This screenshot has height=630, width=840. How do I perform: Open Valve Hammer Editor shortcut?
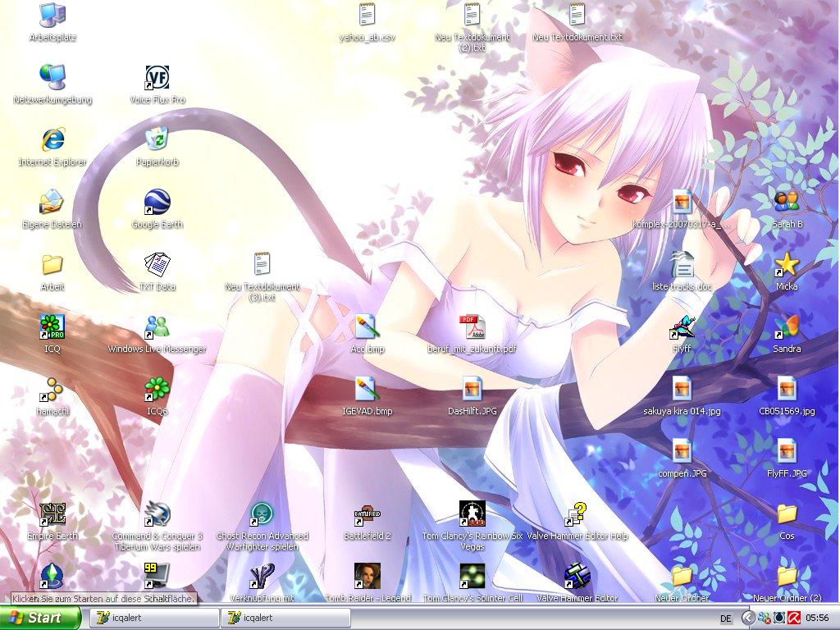(x=577, y=577)
